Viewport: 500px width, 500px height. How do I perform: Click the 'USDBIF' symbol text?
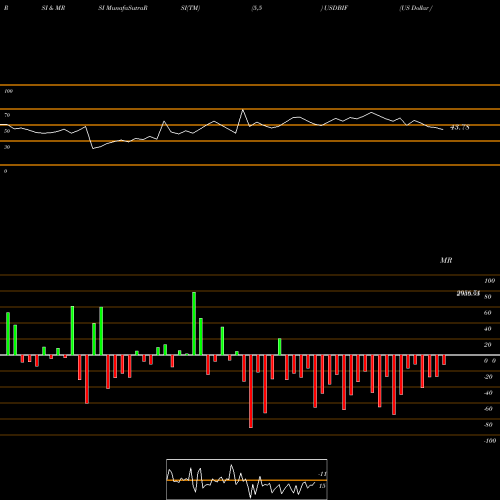pos(336,8)
